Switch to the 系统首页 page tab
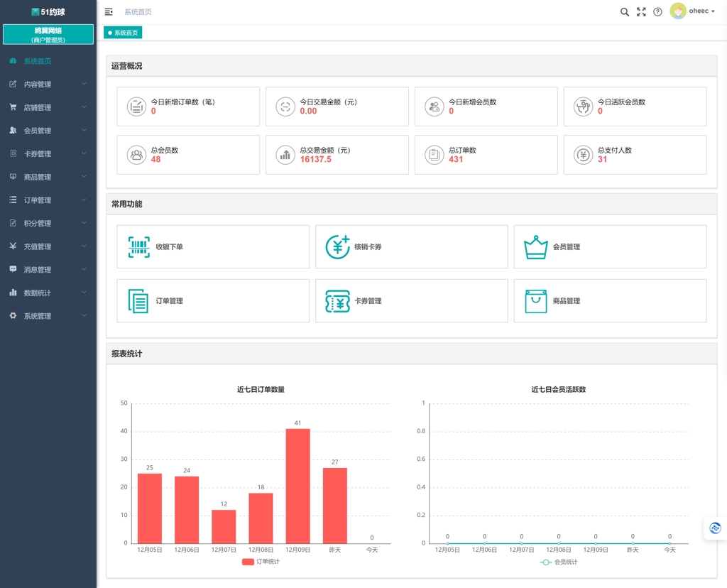 [123, 33]
